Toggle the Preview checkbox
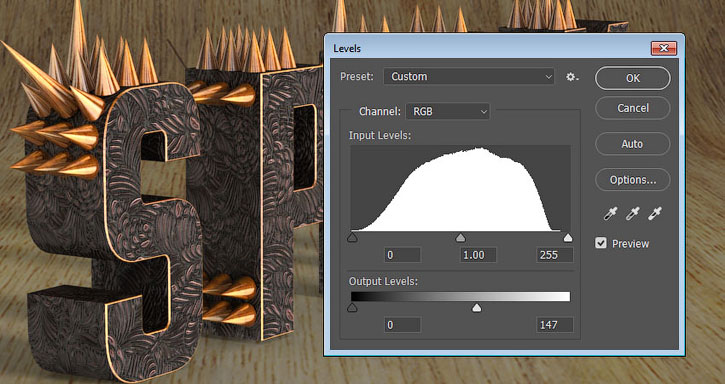 (x=601, y=243)
